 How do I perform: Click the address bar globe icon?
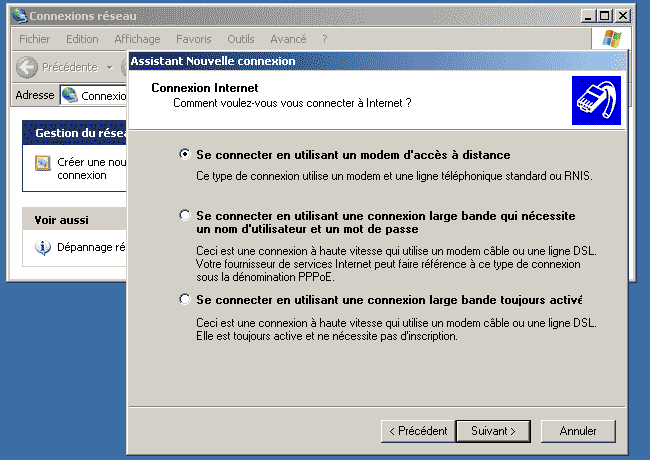(70, 95)
